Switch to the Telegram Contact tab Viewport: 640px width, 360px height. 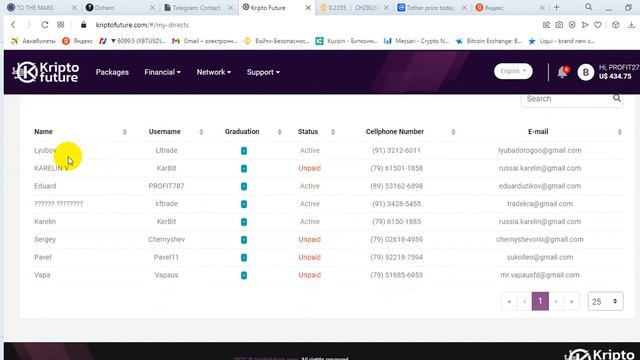click(x=198, y=7)
